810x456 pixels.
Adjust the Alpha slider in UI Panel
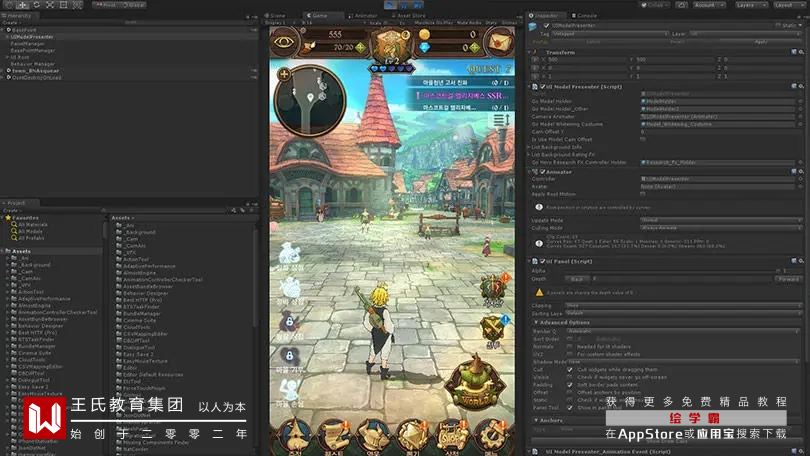[x=673, y=271]
